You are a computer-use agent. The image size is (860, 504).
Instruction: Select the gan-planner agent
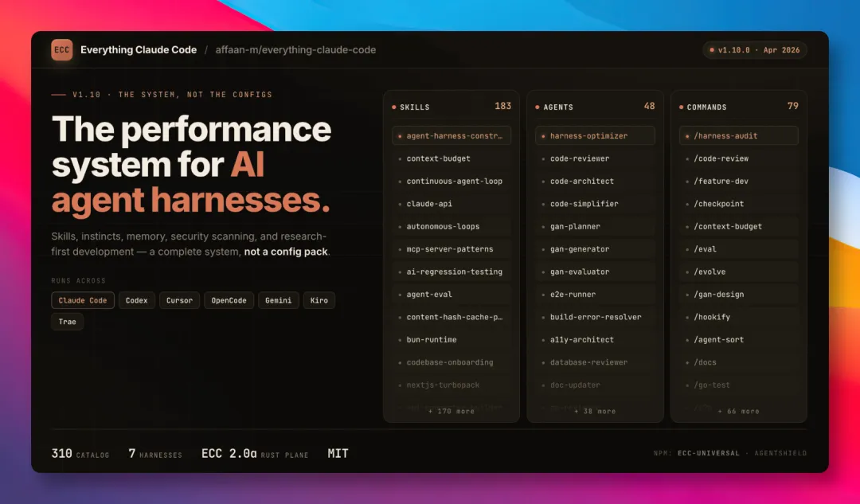[x=595, y=226]
